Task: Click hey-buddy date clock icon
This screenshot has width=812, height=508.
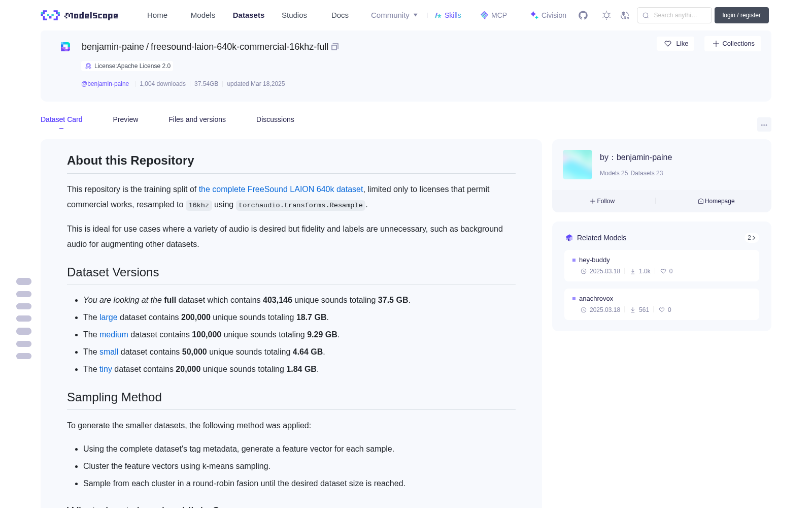Action: (584, 271)
